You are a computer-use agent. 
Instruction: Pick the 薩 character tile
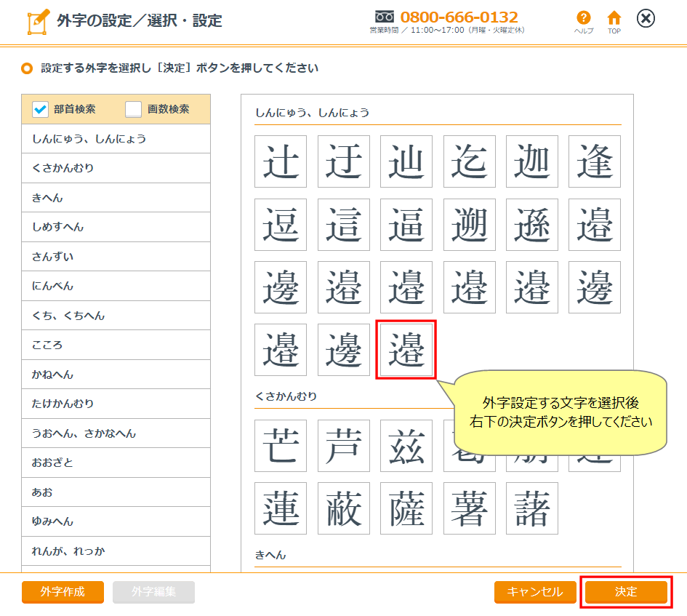click(x=406, y=508)
